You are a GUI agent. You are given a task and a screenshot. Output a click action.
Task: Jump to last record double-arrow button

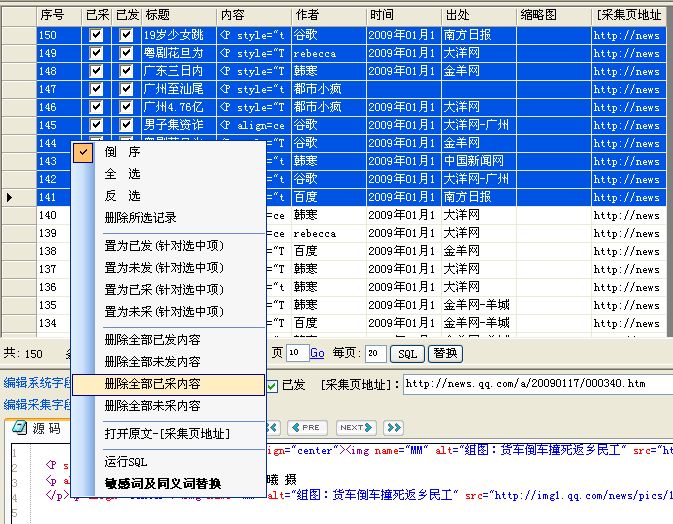(x=393, y=427)
